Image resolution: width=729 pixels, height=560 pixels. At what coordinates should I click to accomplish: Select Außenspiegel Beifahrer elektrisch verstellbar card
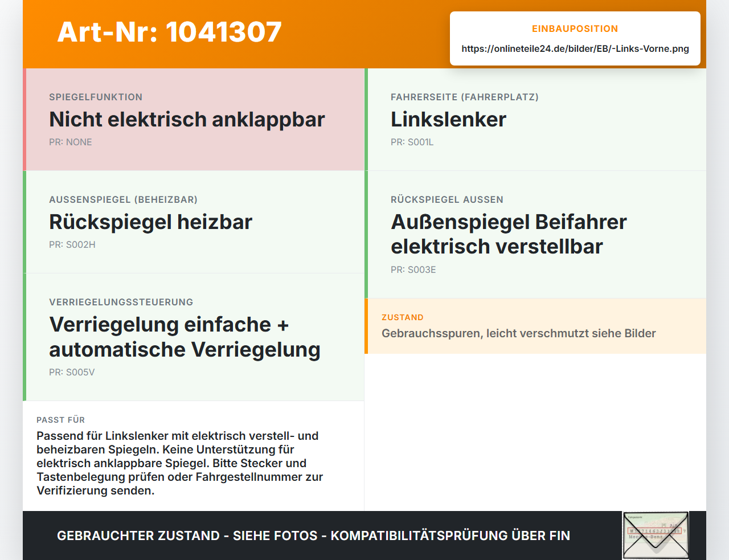535,235
